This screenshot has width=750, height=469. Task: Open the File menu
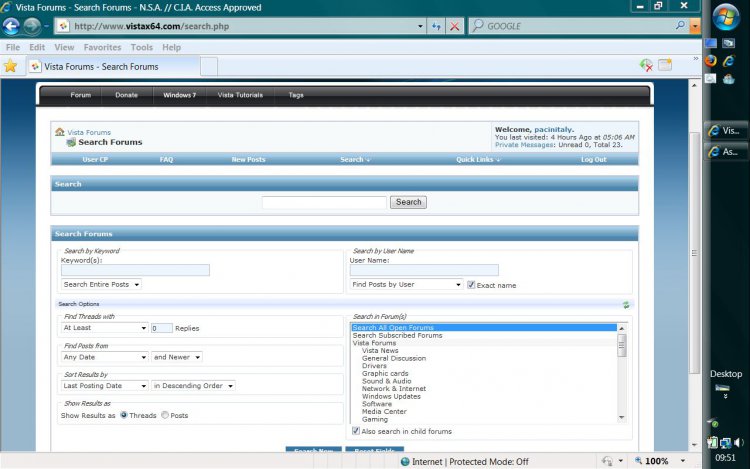[x=13, y=47]
